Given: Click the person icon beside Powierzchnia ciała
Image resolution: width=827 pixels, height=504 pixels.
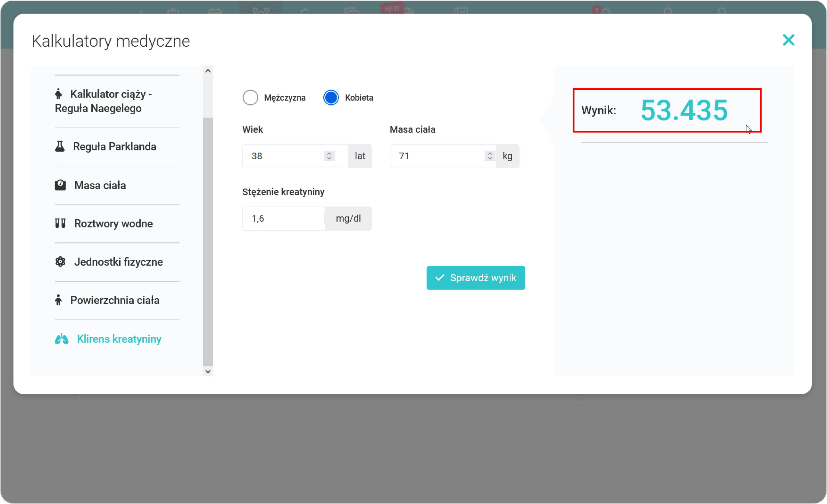Looking at the screenshot, I should coord(58,300).
